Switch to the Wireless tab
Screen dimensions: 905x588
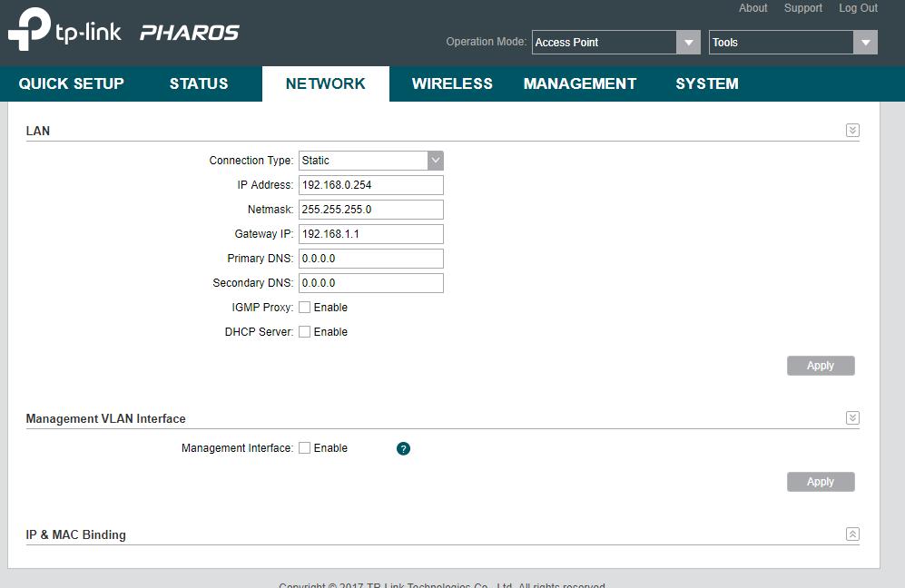pos(452,83)
